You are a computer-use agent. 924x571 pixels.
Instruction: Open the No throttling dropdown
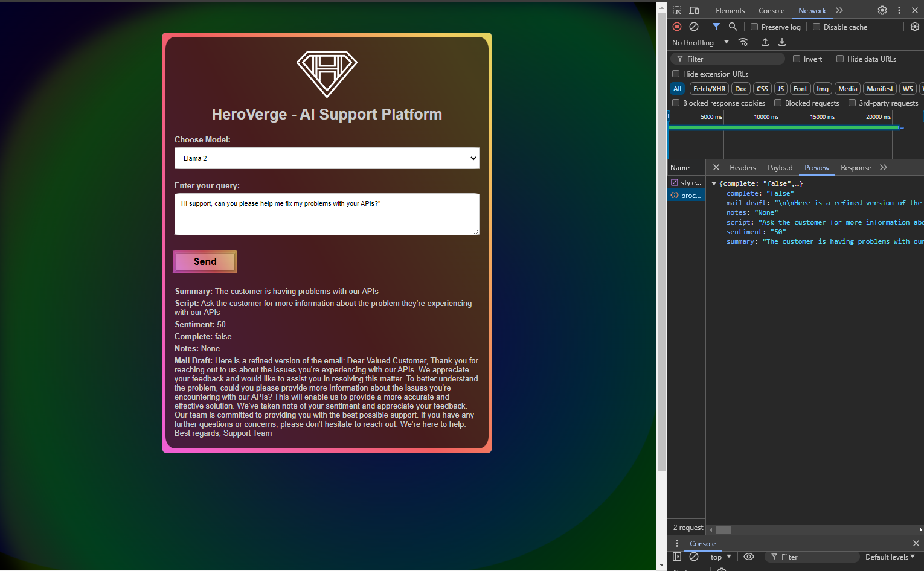tap(701, 42)
